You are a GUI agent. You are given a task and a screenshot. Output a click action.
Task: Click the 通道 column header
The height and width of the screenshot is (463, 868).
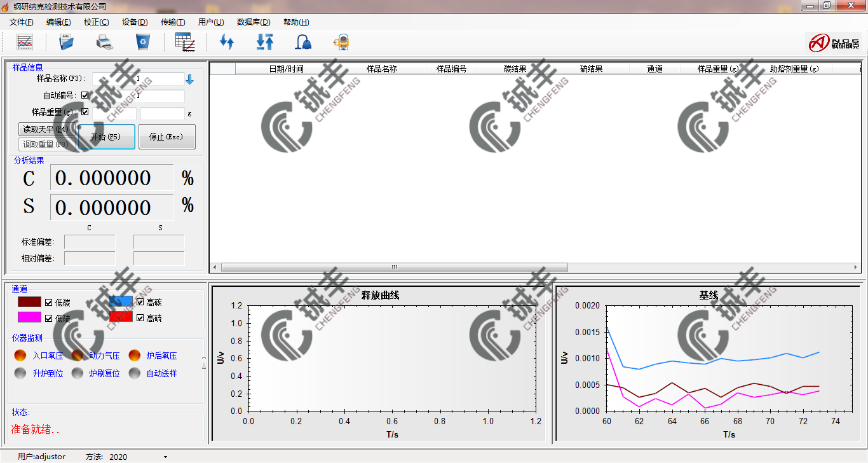[x=654, y=69]
